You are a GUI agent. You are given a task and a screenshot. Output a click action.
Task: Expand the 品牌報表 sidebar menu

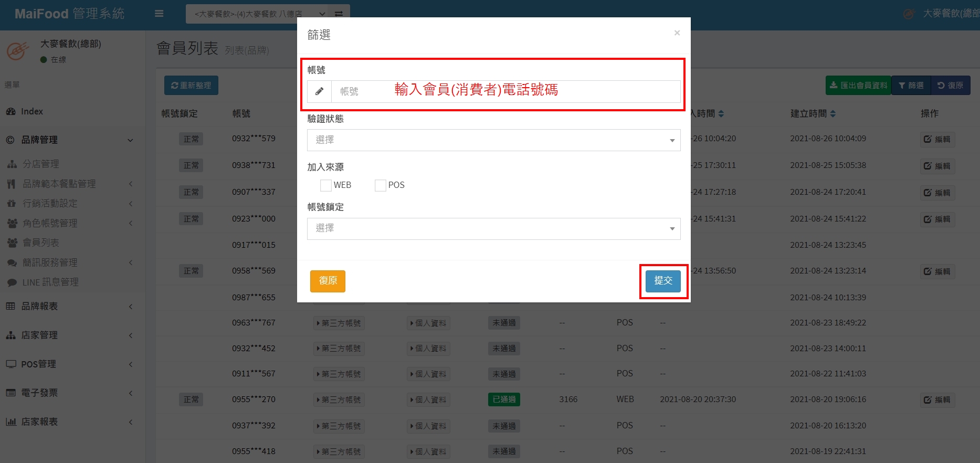pyautogui.click(x=68, y=306)
